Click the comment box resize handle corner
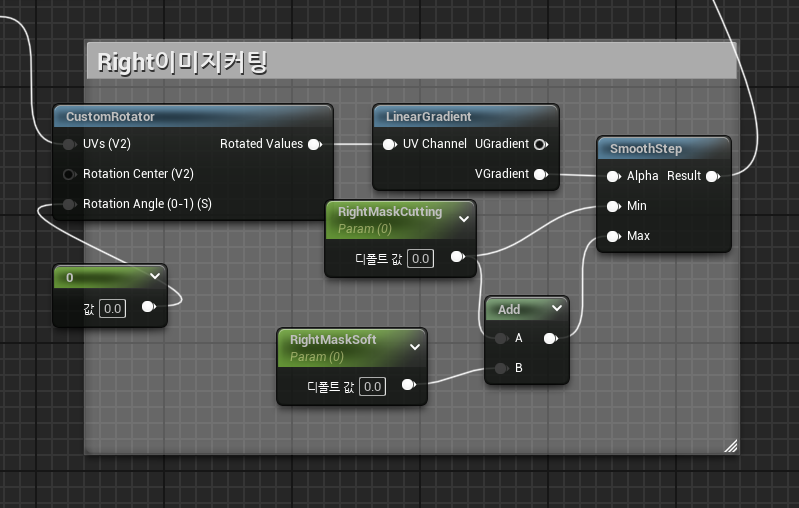The height and width of the screenshot is (508, 799). 731,446
